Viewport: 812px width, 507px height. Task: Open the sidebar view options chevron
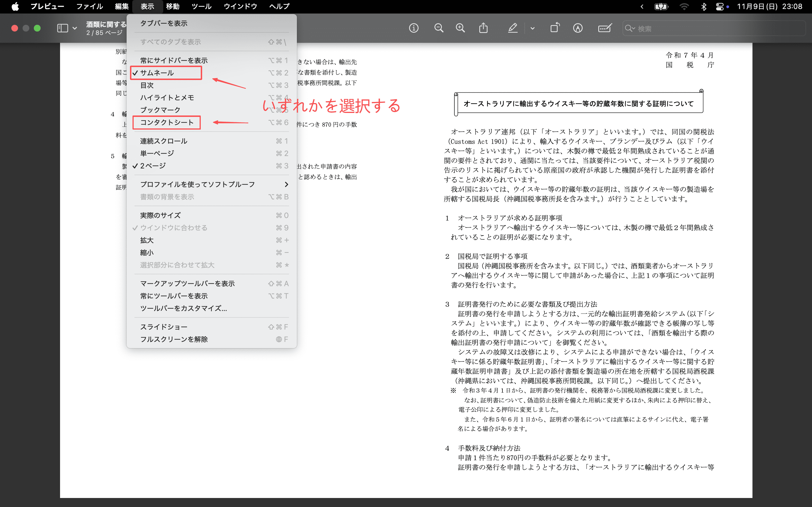click(x=75, y=28)
